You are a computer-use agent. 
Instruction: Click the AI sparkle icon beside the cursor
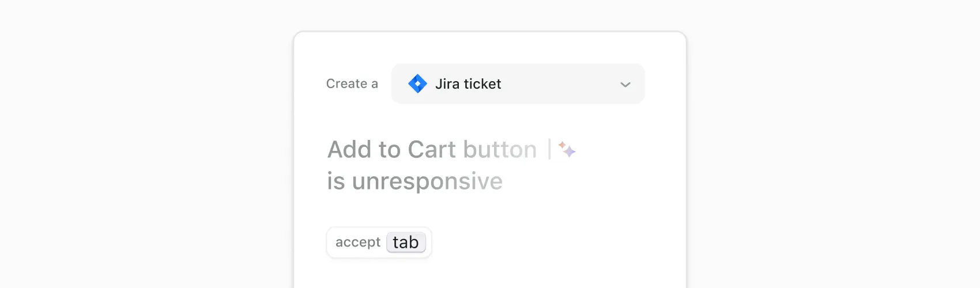pyautogui.click(x=567, y=150)
